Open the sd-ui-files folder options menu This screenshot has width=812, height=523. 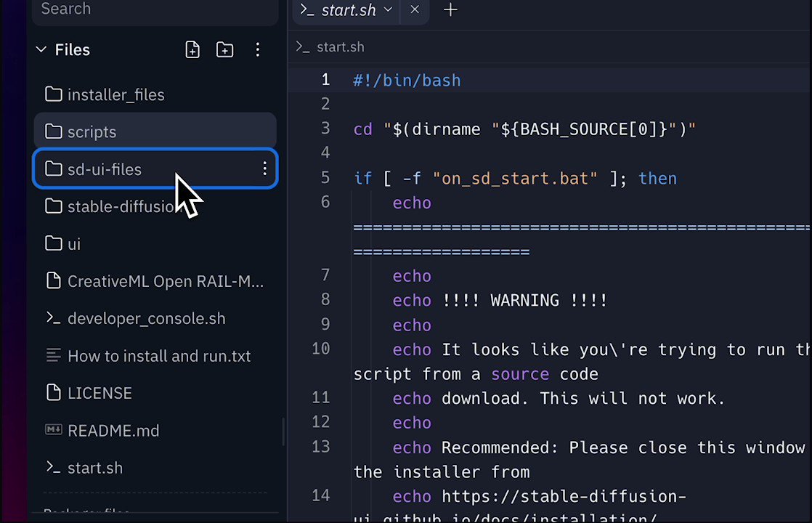tap(264, 169)
